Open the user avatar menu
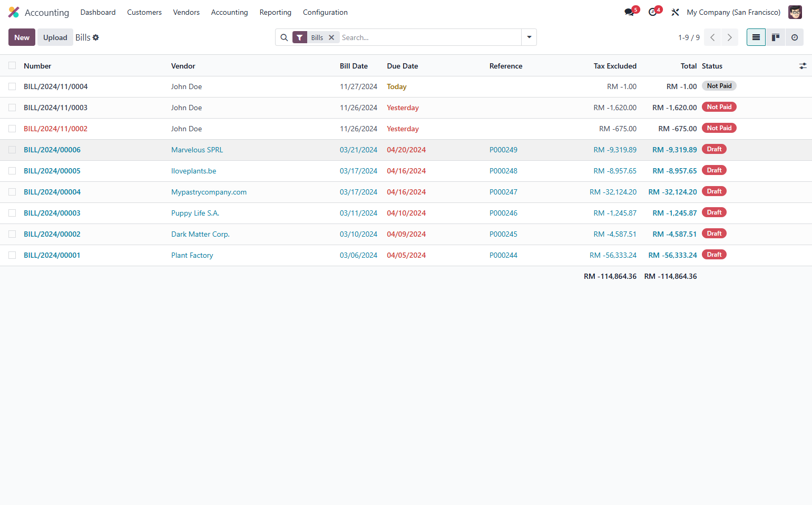This screenshot has height=505, width=812. [x=795, y=12]
